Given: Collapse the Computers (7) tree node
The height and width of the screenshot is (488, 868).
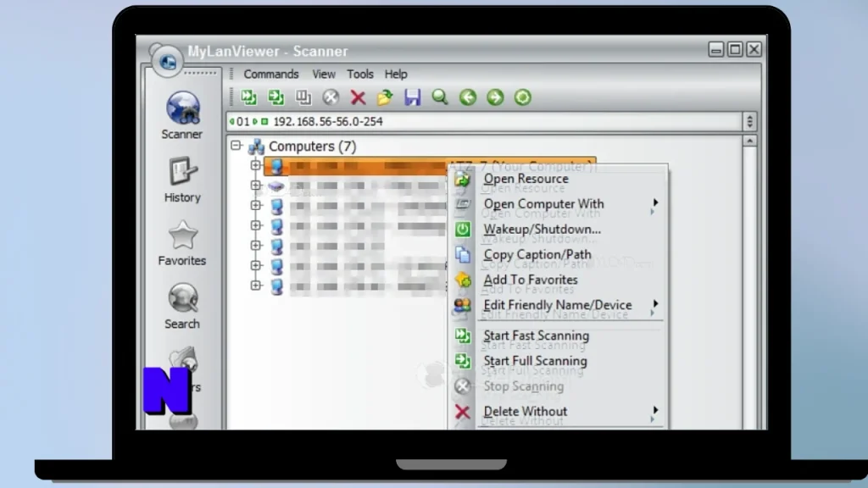Looking at the screenshot, I should click(236, 146).
